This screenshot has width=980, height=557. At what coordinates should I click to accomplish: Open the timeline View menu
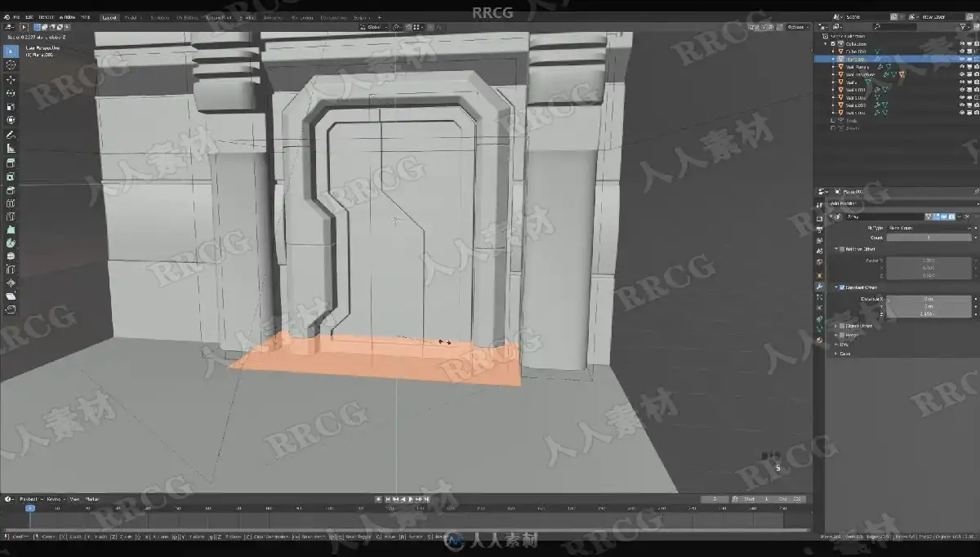pyautogui.click(x=73, y=498)
